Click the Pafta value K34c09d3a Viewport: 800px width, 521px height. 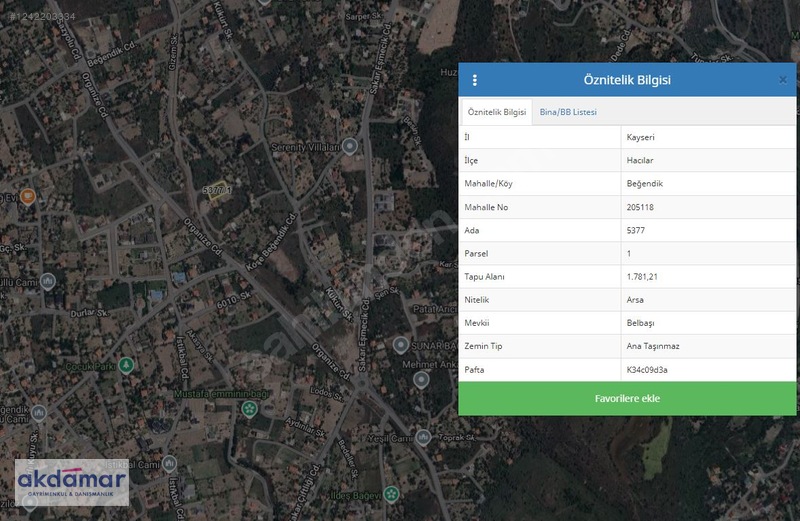coord(647,370)
